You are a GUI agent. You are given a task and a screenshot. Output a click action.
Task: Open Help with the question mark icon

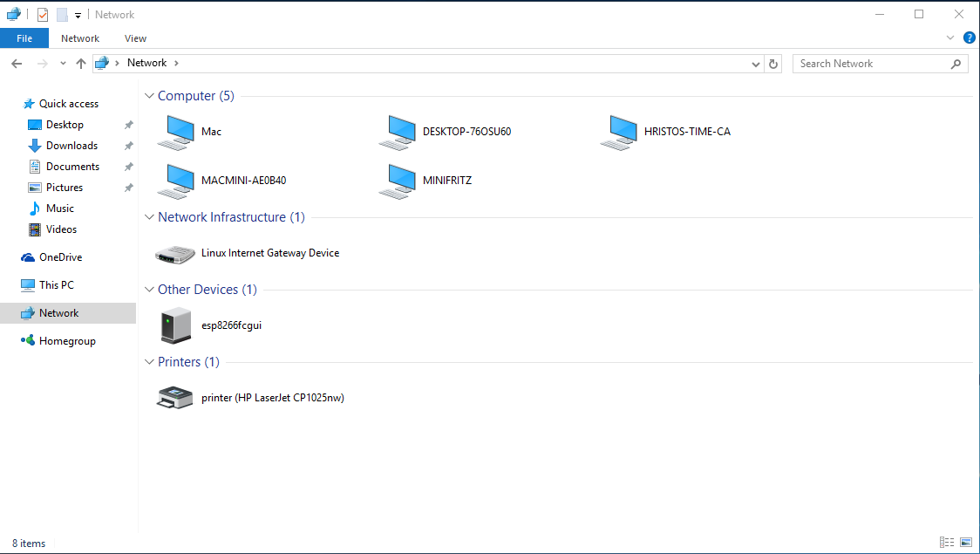click(969, 38)
